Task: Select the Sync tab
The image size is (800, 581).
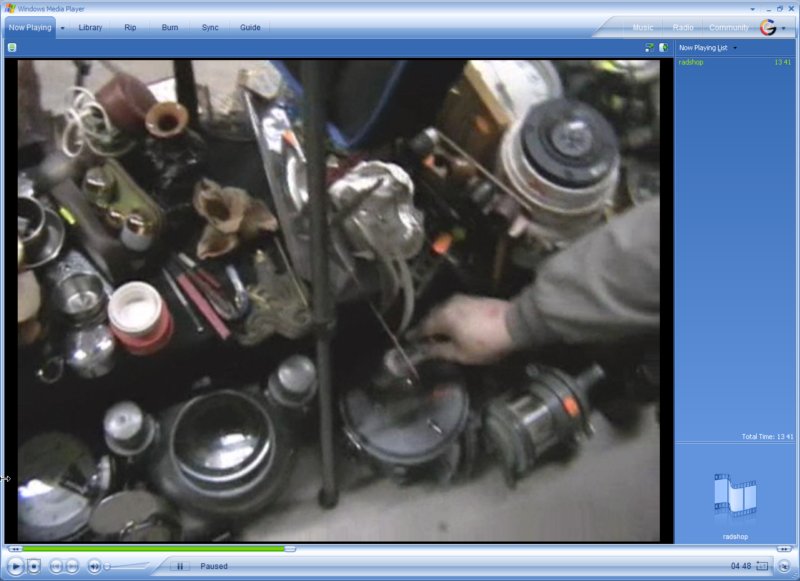Action: [x=210, y=27]
